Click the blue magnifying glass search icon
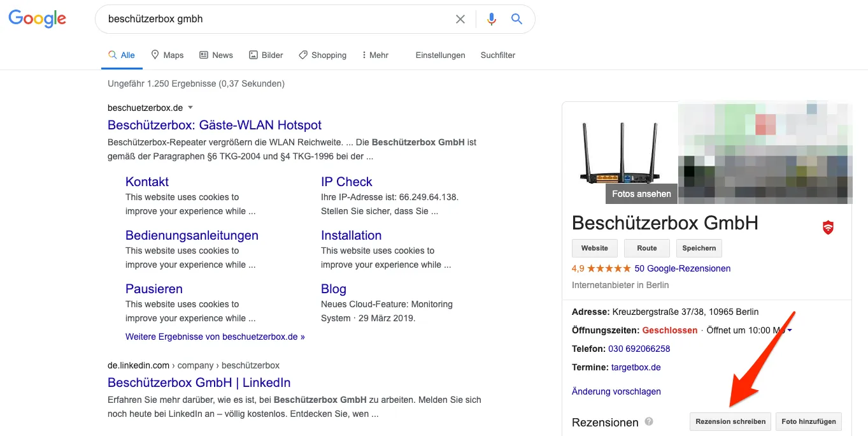The width and height of the screenshot is (868, 436). (x=516, y=19)
